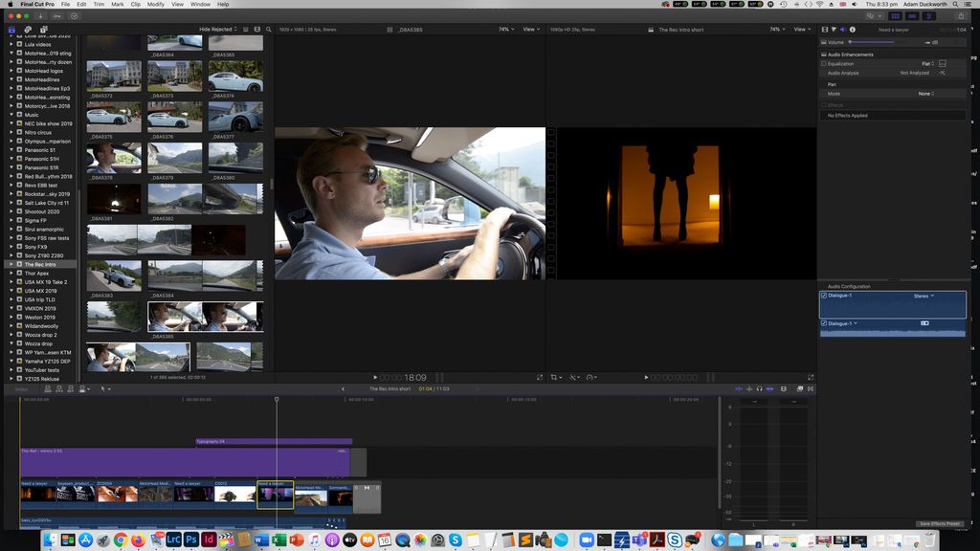
Task: Open the Info inspector
Action: coord(852,30)
